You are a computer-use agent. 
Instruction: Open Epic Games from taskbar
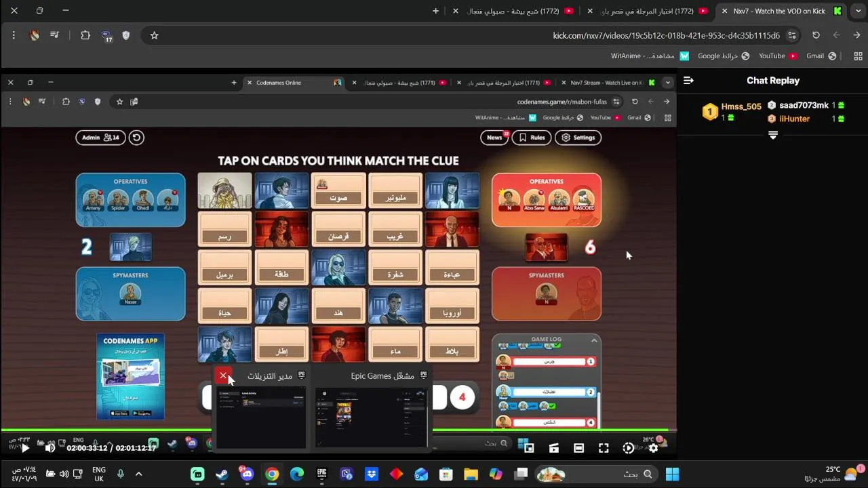click(322, 474)
